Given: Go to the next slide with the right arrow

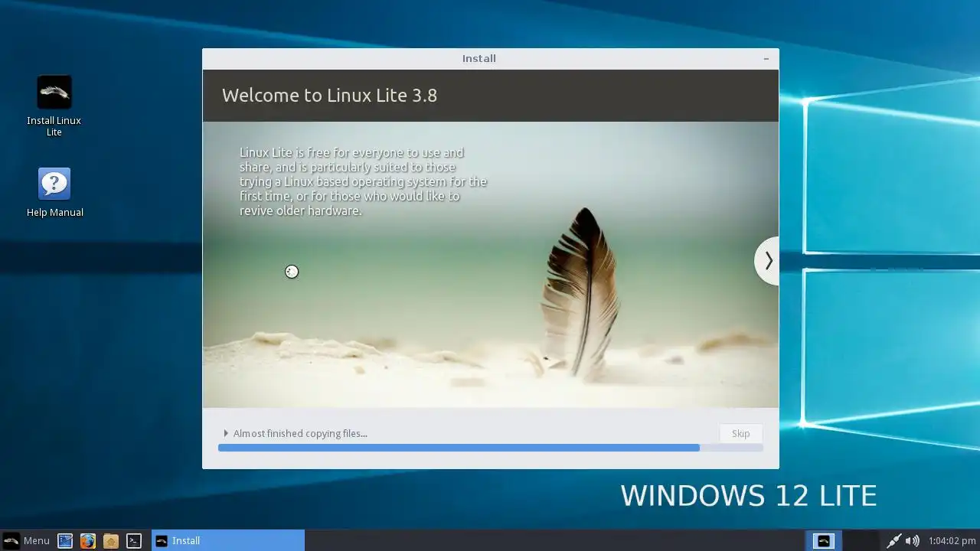Looking at the screenshot, I should pyautogui.click(x=767, y=261).
